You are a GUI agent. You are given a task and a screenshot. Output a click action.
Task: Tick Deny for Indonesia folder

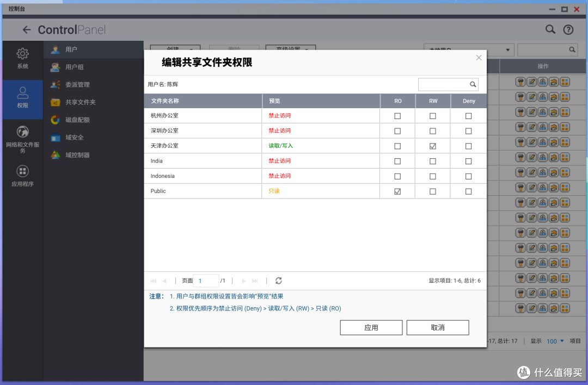coord(468,176)
